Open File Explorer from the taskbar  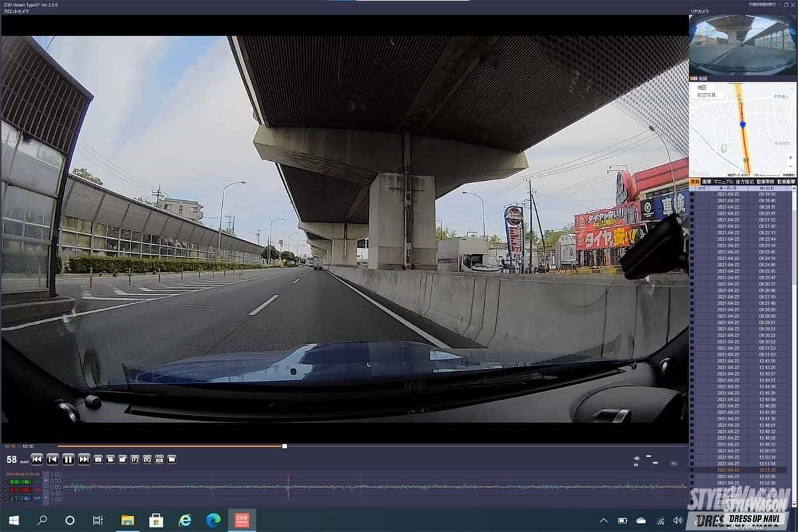pos(127,520)
